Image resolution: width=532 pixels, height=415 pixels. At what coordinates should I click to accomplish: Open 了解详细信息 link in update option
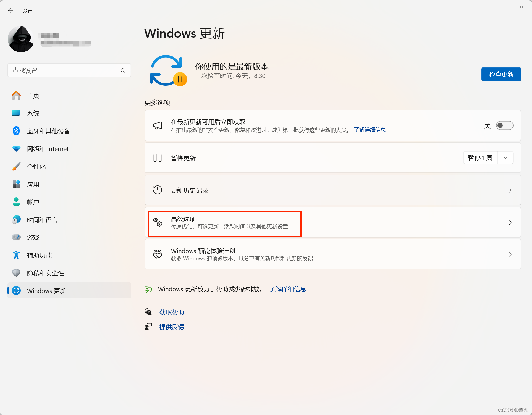click(370, 130)
